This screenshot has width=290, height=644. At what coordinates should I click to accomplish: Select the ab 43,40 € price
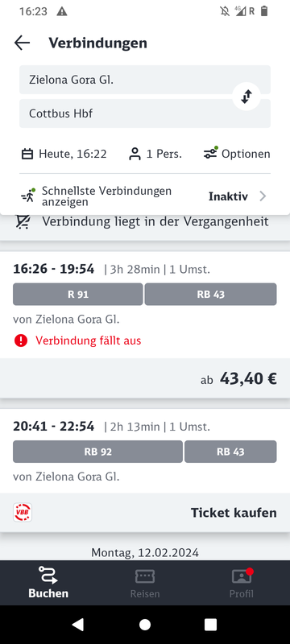238,378
